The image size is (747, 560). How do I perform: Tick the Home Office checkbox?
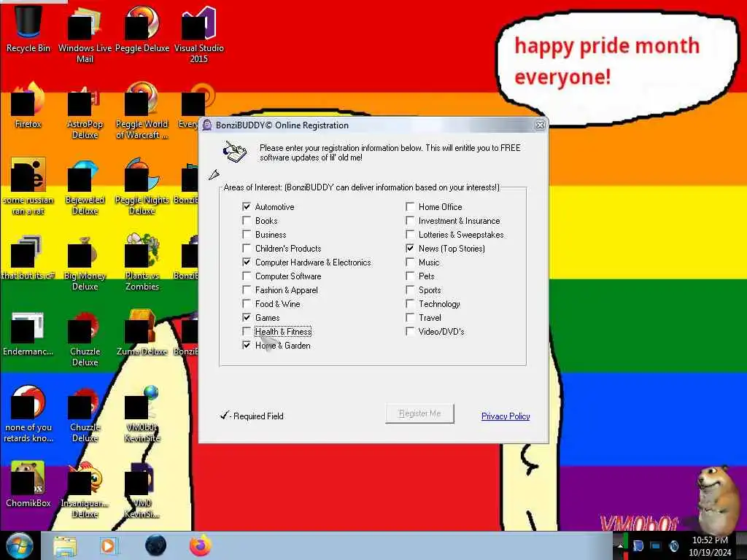click(410, 206)
